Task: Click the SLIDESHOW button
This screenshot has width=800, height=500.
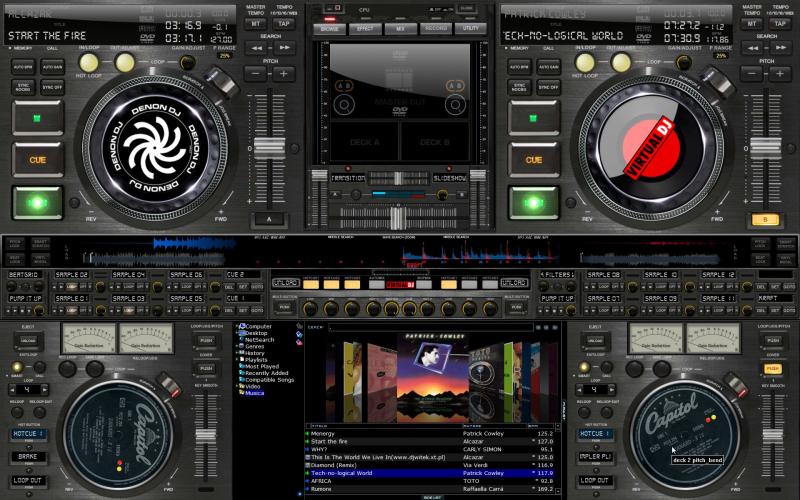Action: tap(449, 178)
